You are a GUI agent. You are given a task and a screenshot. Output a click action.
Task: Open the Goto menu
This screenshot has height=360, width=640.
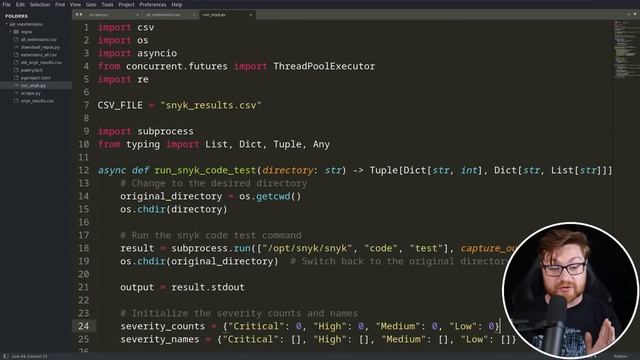tap(91, 4)
